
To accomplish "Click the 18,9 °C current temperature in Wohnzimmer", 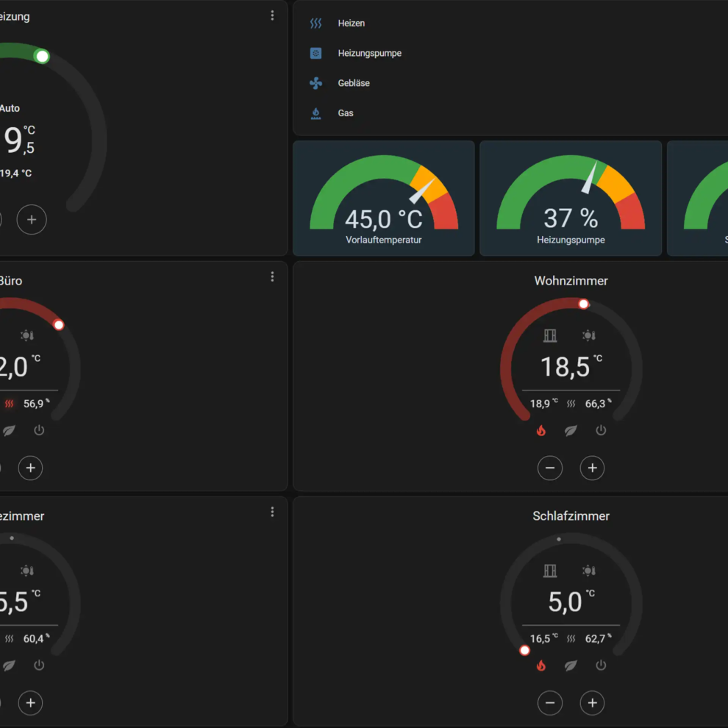I will [544, 404].
